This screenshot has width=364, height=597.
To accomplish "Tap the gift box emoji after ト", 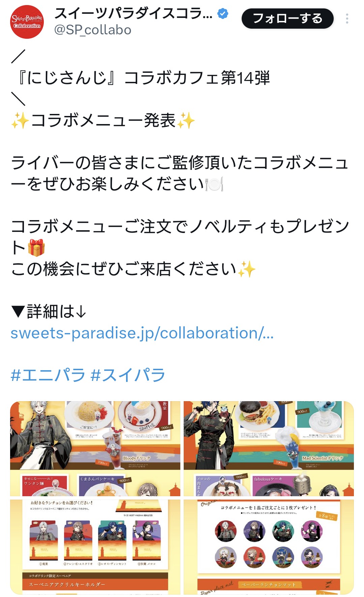I will coord(36,248).
